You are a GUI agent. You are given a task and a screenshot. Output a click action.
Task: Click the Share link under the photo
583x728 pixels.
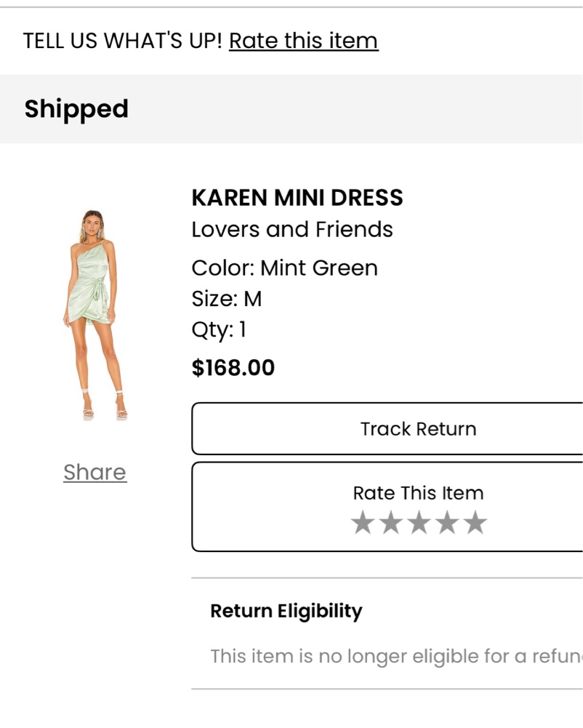click(x=95, y=472)
